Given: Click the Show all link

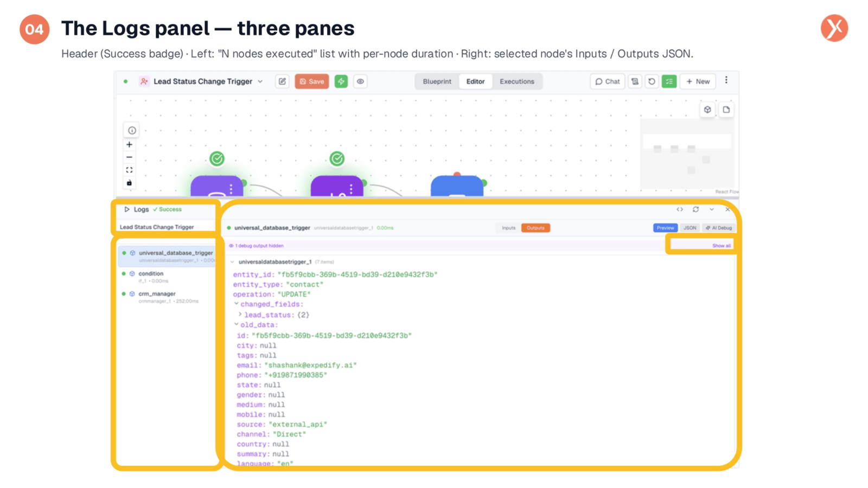Looking at the screenshot, I should point(721,246).
